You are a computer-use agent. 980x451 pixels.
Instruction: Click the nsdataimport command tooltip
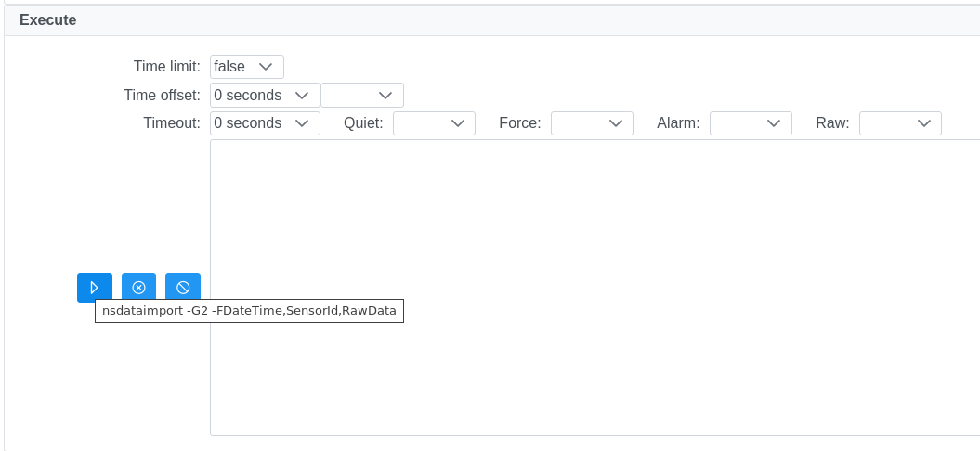point(249,311)
